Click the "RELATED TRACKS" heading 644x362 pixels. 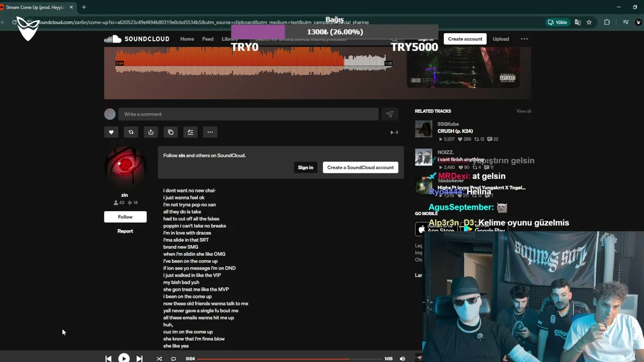pyautogui.click(x=433, y=111)
